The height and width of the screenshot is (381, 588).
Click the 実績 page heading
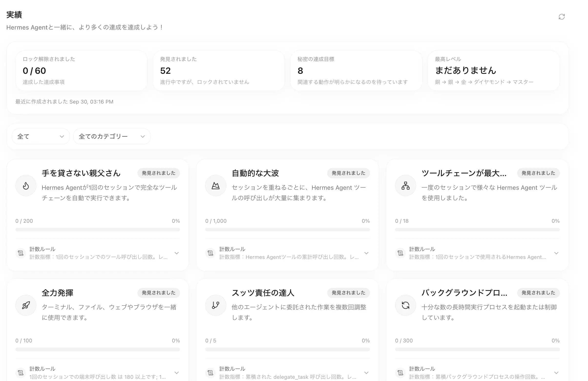[14, 15]
